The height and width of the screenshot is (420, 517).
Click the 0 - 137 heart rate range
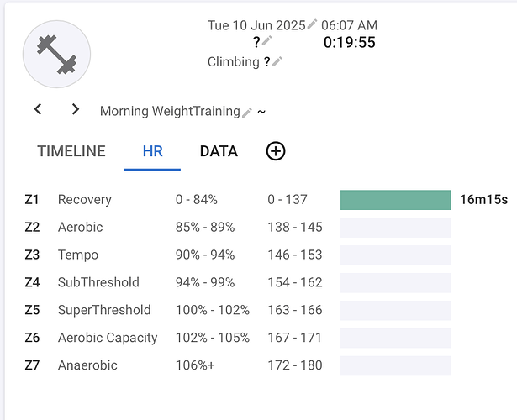click(288, 200)
